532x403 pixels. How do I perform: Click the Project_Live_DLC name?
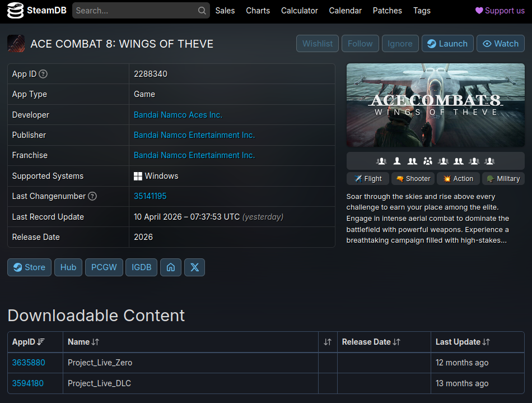100,383
